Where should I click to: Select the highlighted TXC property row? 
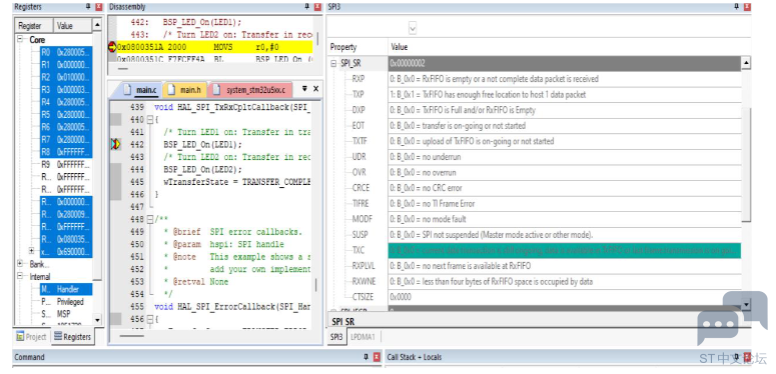pyautogui.click(x=534, y=250)
